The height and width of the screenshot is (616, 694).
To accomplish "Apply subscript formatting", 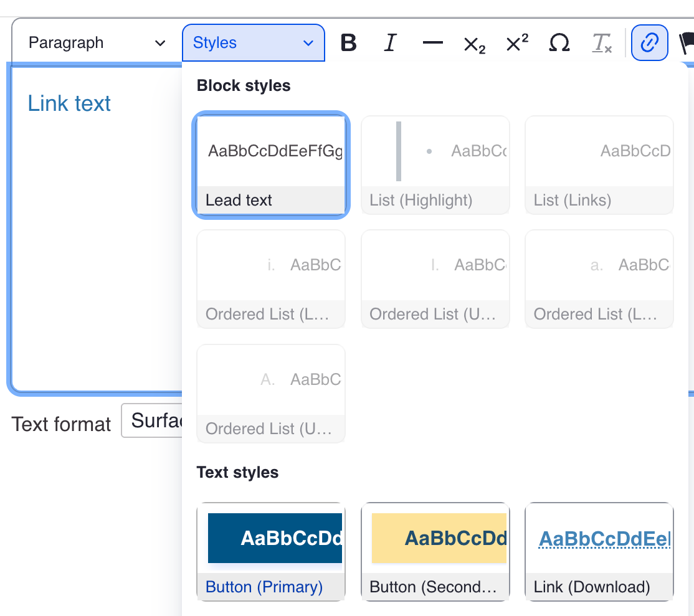I will [x=474, y=44].
